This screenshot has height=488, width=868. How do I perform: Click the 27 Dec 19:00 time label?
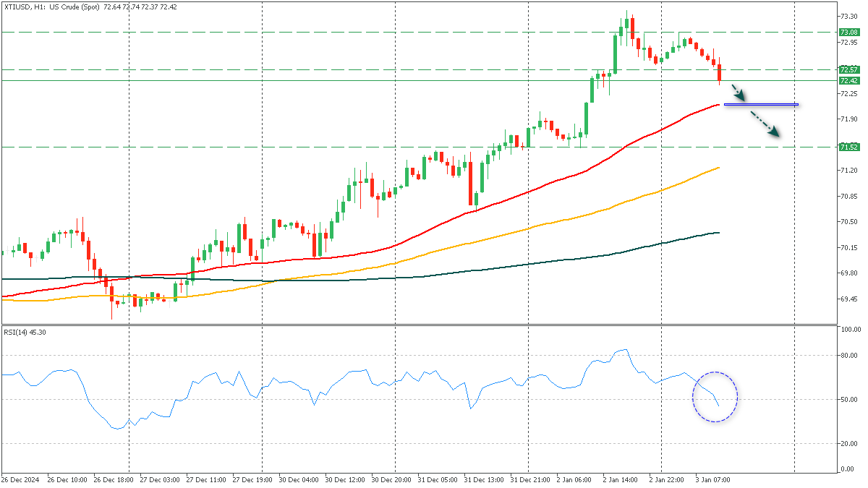tap(252, 479)
